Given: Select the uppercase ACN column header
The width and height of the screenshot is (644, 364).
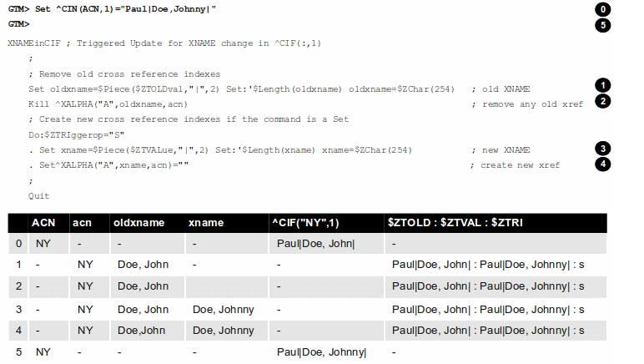Looking at the screenshot, I should point(43,223).
